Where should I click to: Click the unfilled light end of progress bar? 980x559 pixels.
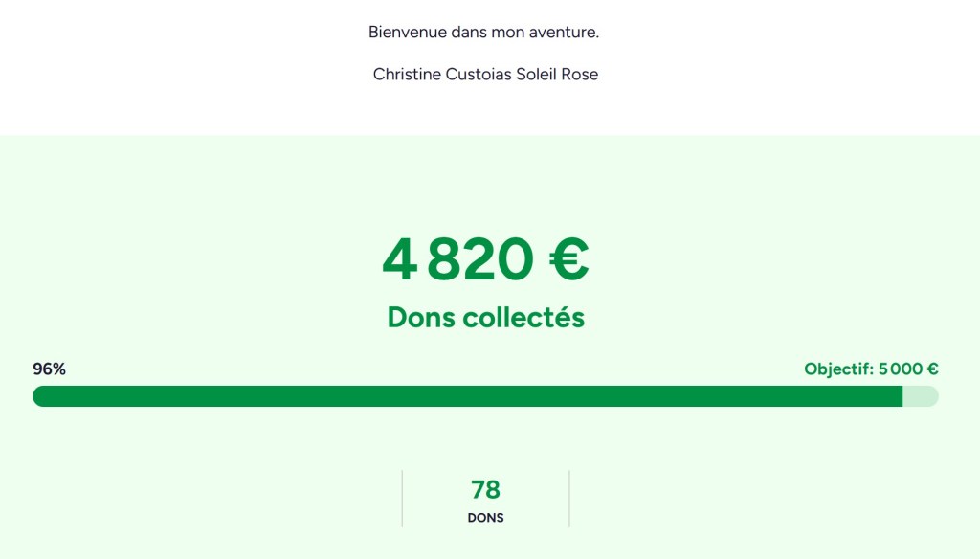[x=921, y=396]
